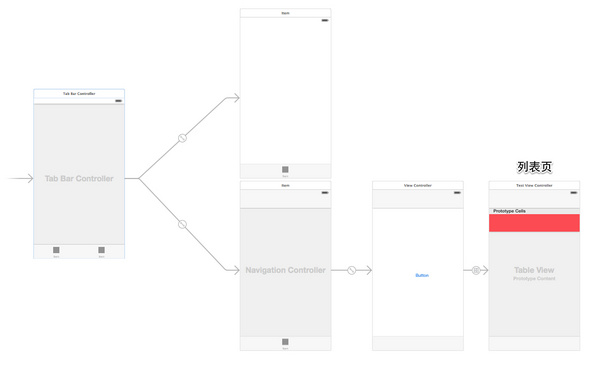The height and width of the screenshot is (365, 600).
Task: Select the tab item icon under the Navigation Controller scene
Action: pyautogui.click(x=285, y=342)
